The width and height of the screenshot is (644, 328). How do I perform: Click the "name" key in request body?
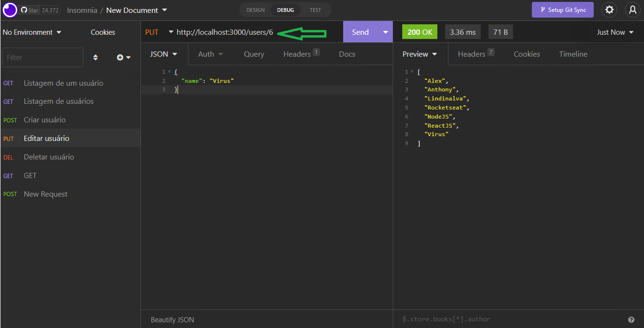(192, 81)
